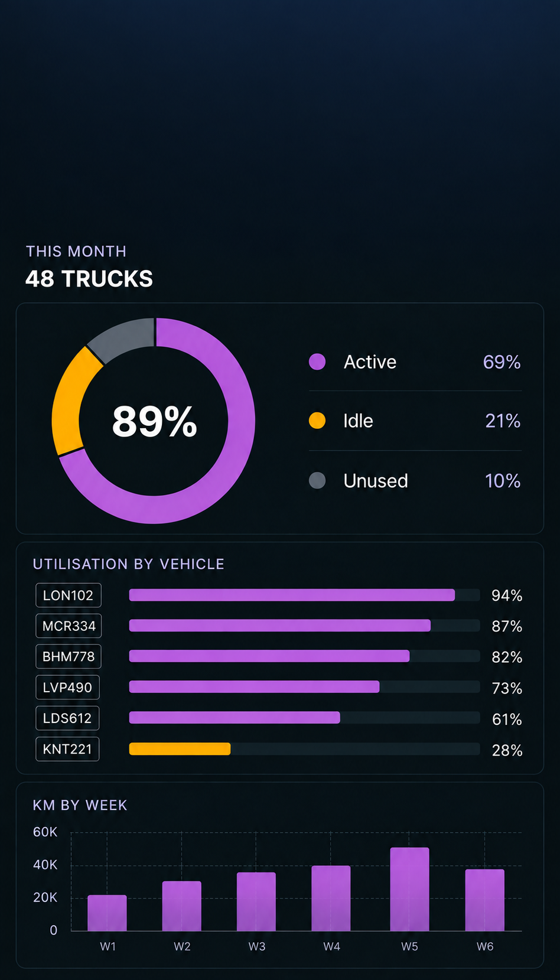Image resolution: width=560 pixels, height=980 pixels.
Task: Click the LON102 94% utilisation bar
Action: pos(292,595)
